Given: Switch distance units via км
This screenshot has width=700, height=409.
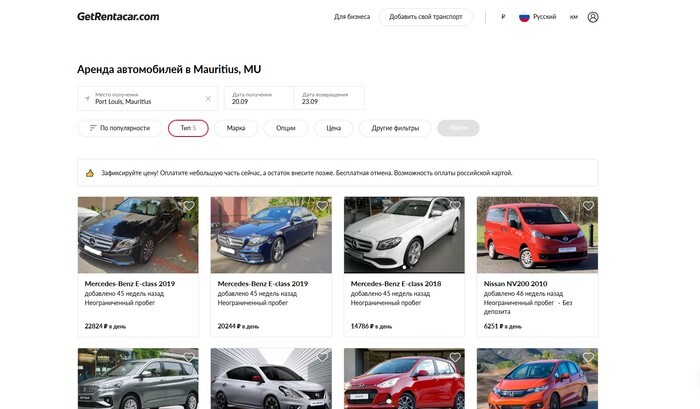Looking at the screenshot, I should (573, 17).
